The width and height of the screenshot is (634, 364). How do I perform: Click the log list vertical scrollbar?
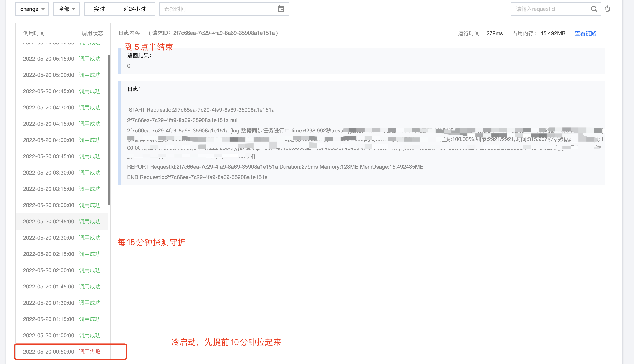pyautogui.click(x=109, y=130)
